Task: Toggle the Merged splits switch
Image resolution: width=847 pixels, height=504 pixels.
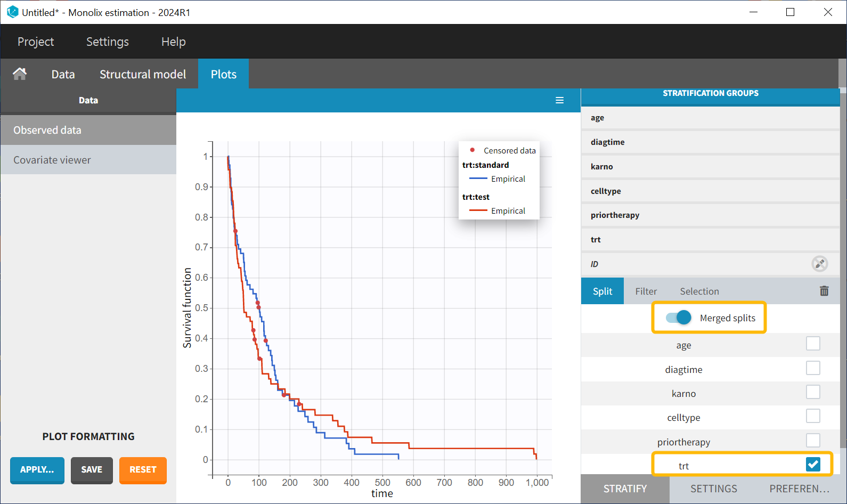Action: click(x=679, y=318)
